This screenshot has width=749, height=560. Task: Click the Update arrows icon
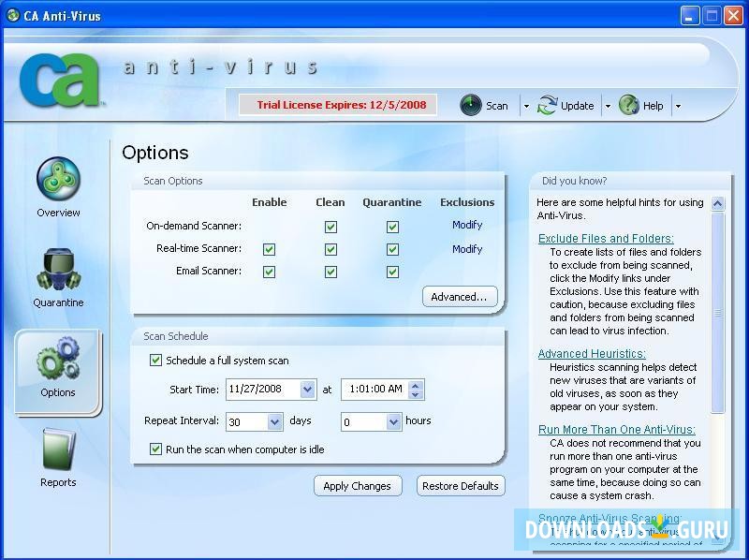(548, 105)
